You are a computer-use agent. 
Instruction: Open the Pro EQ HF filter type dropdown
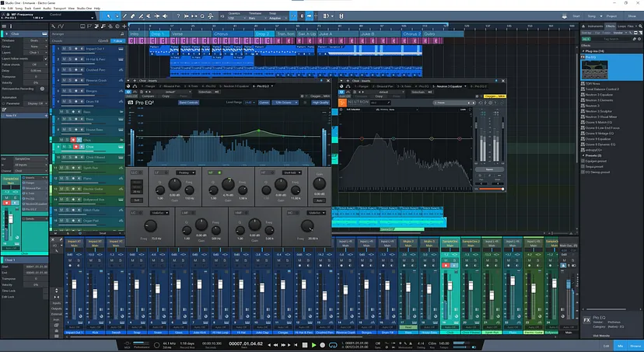pyautogui.click(x=292, y=173)
